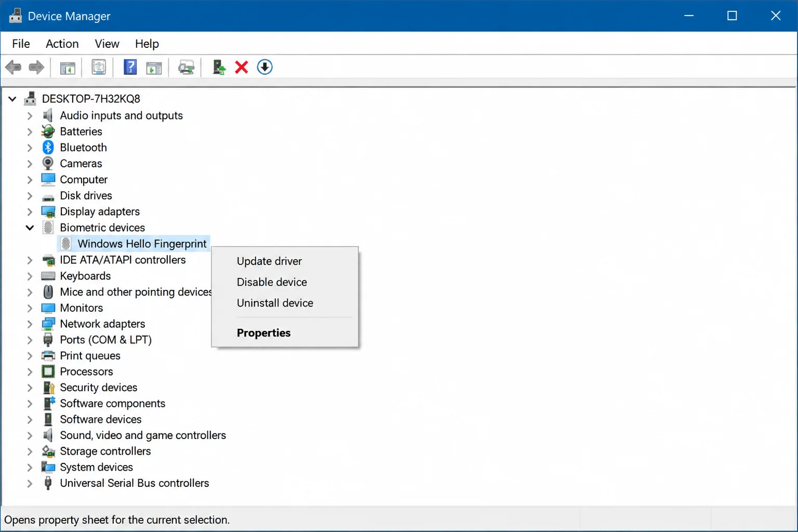
Task: Open the File menu
Action: pyautogui.click(x=21, y=44)
